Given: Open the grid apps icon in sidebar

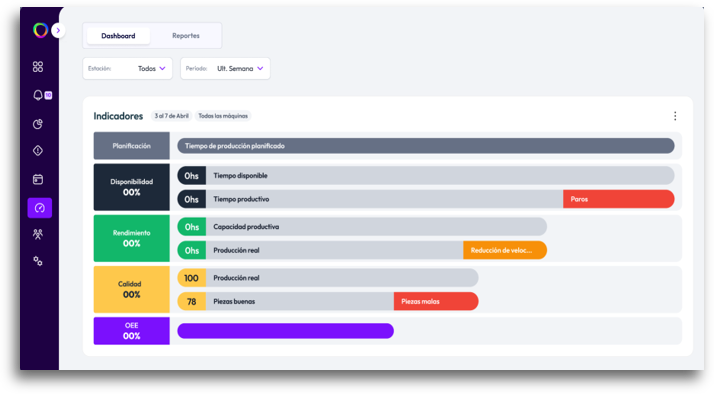Looking at the screenshot, I should (38, 67).
